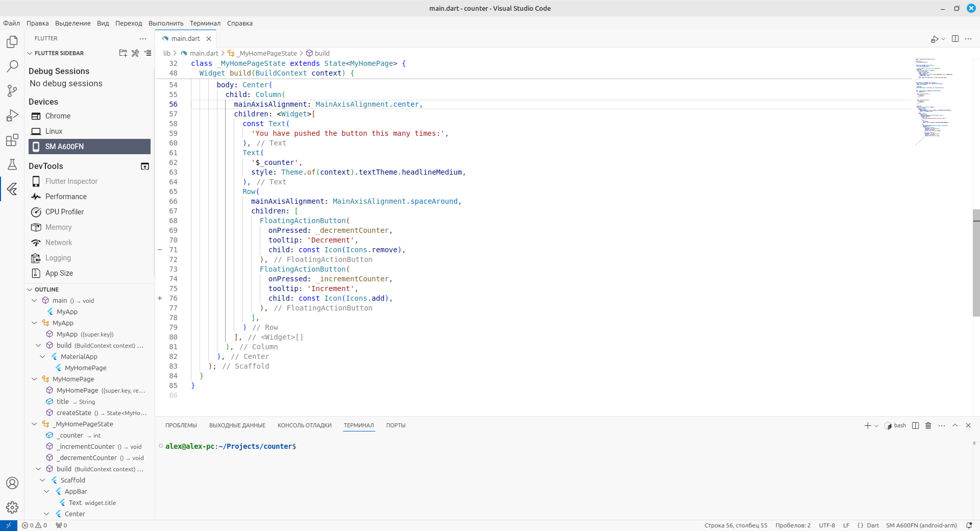
Task: Open Performance tool in DevTools
Action: click(x=89, y=197)
